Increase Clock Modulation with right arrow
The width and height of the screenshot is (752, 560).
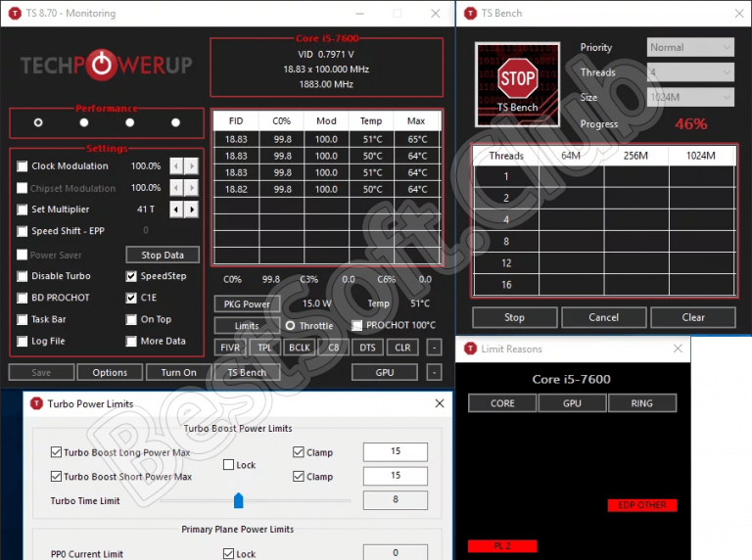tap(191, 165)
